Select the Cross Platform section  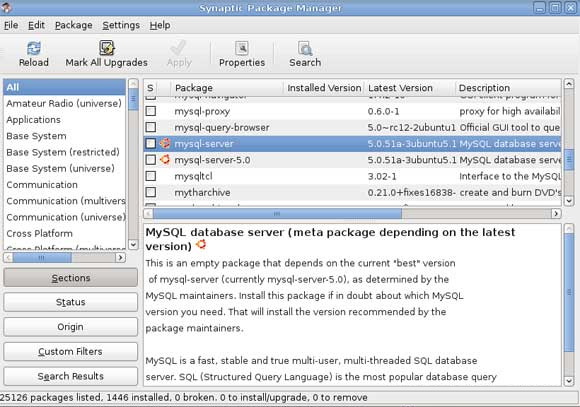64,233
